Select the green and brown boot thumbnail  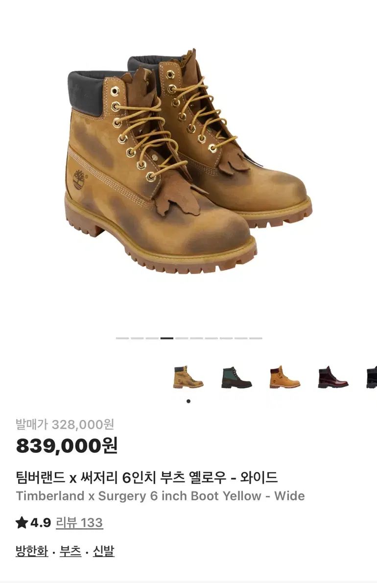pos(236,377)
